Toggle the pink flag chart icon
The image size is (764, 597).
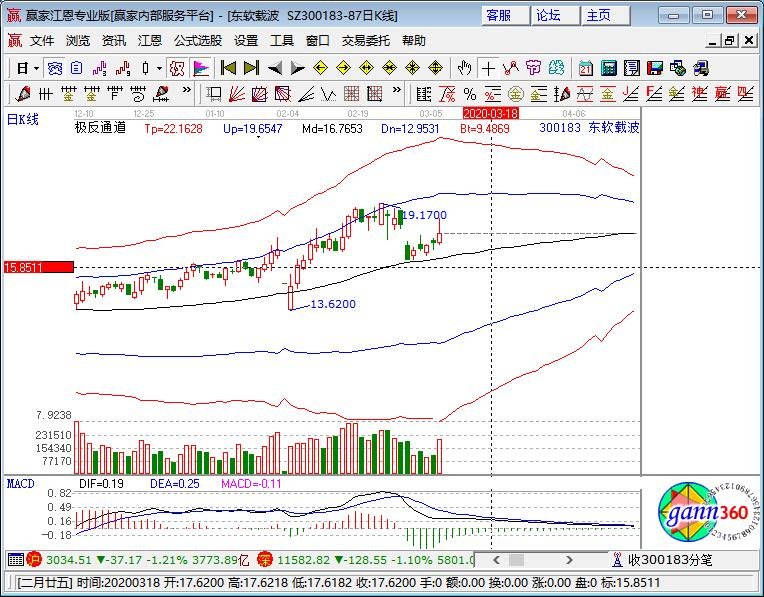[201, 68]
